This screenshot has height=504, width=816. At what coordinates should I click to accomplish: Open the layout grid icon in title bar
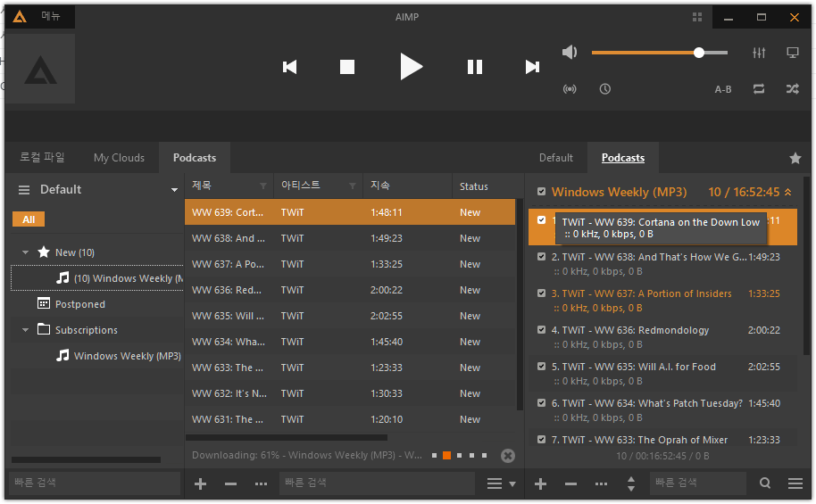697,17
